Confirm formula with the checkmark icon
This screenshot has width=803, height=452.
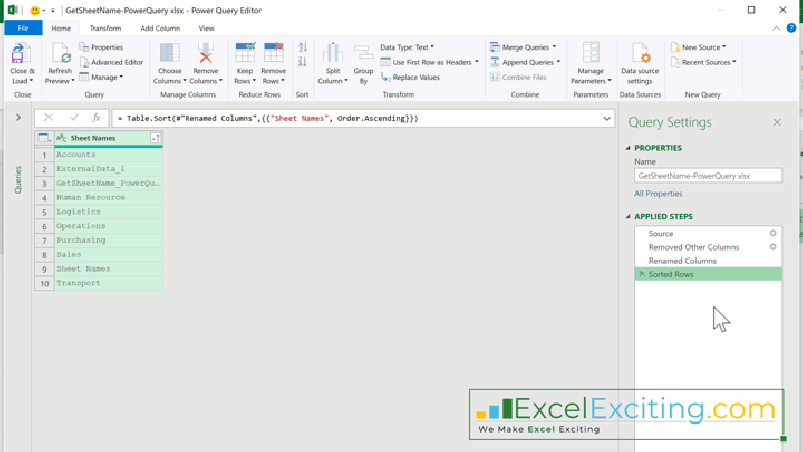(74, 118)
